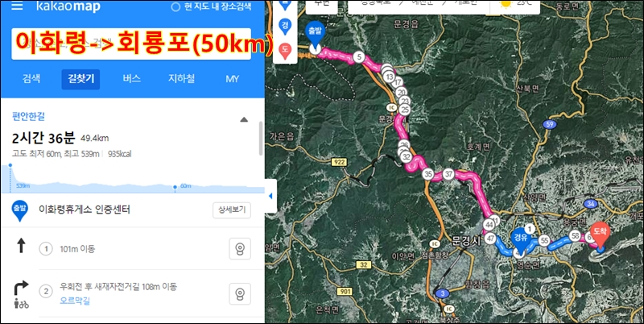Click the walk-bike icon under step 2
Viewport: 644px width, 324px height.
[x=22, y=305]
